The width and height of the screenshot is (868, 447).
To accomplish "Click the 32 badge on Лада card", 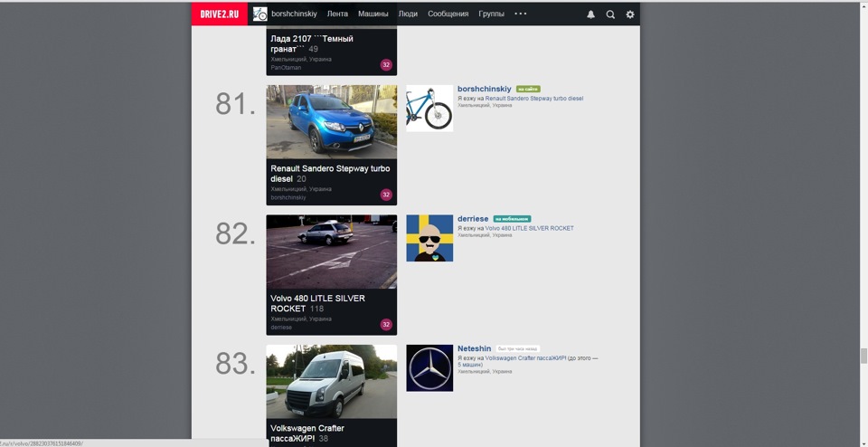I will (x=386, y=65).
